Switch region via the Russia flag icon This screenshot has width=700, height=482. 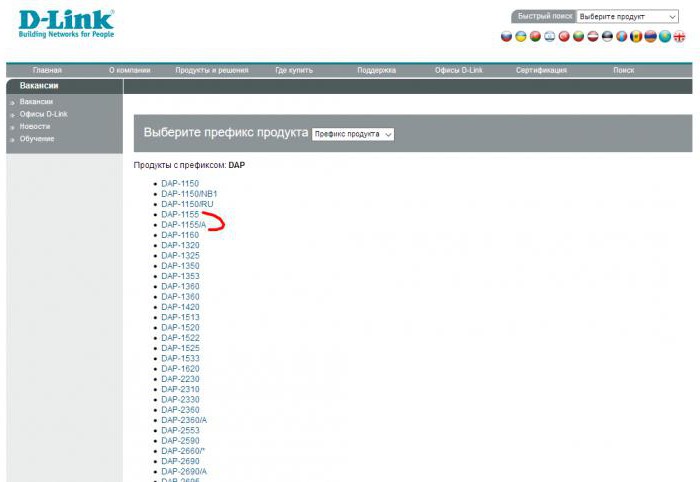(x=506, y=37)
